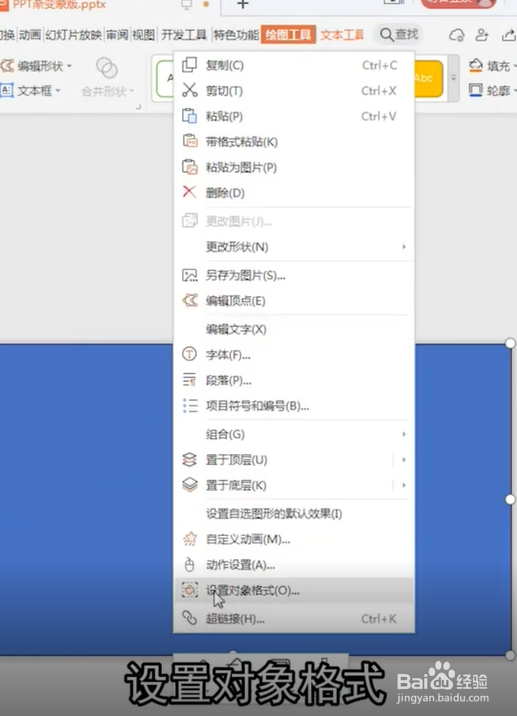Click the custom animation star icon
Screen dimensions: 517x716
click(x=190, y=539)
